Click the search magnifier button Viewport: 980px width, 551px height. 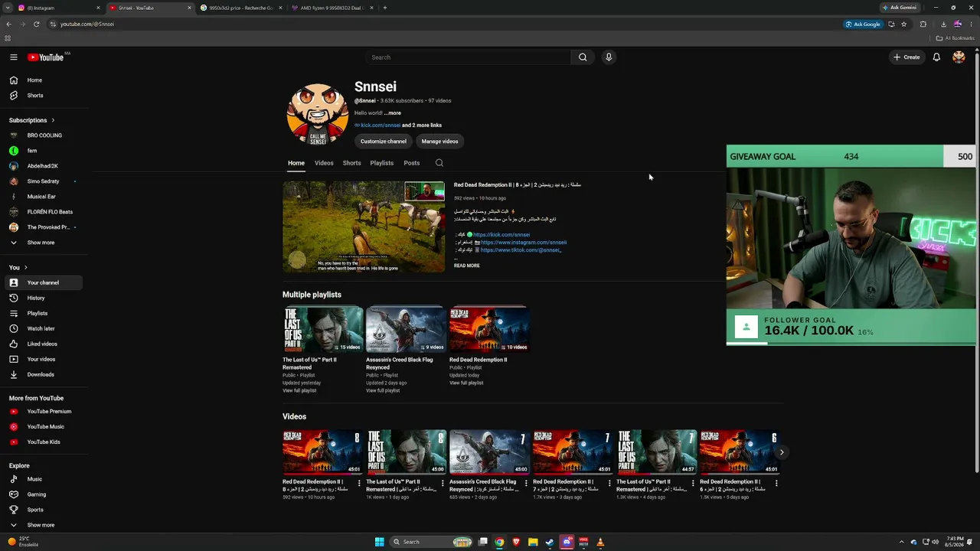583,57
